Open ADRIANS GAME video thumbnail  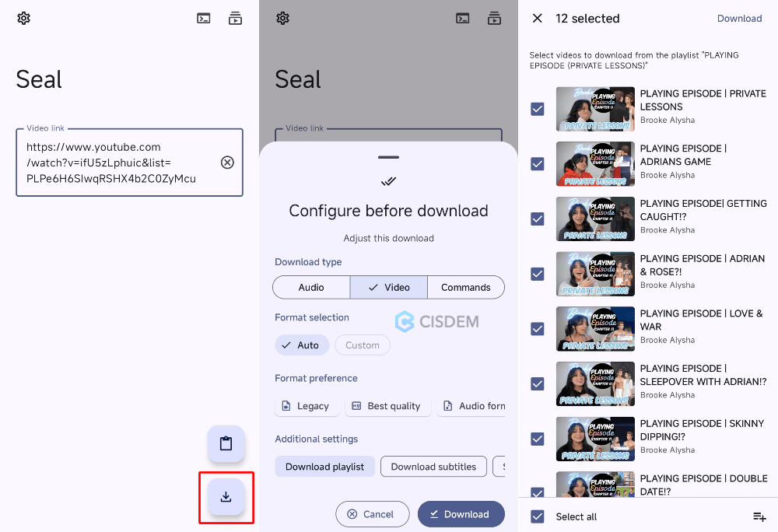[x=595, y=163]
